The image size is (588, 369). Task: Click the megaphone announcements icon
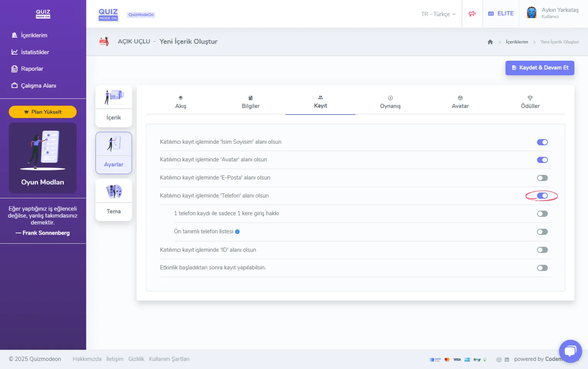coord(472,14)
